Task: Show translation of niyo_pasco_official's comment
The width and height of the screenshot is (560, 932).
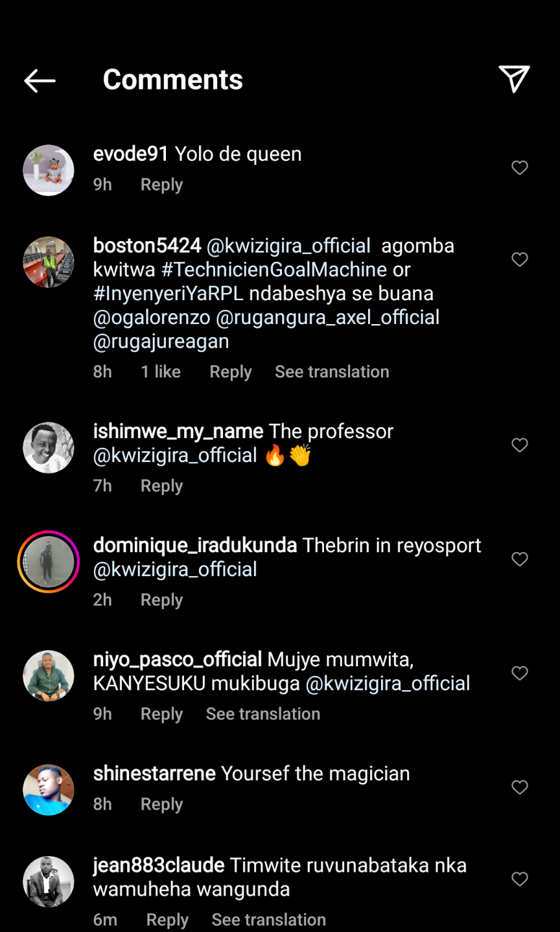Action: (262, 714)
